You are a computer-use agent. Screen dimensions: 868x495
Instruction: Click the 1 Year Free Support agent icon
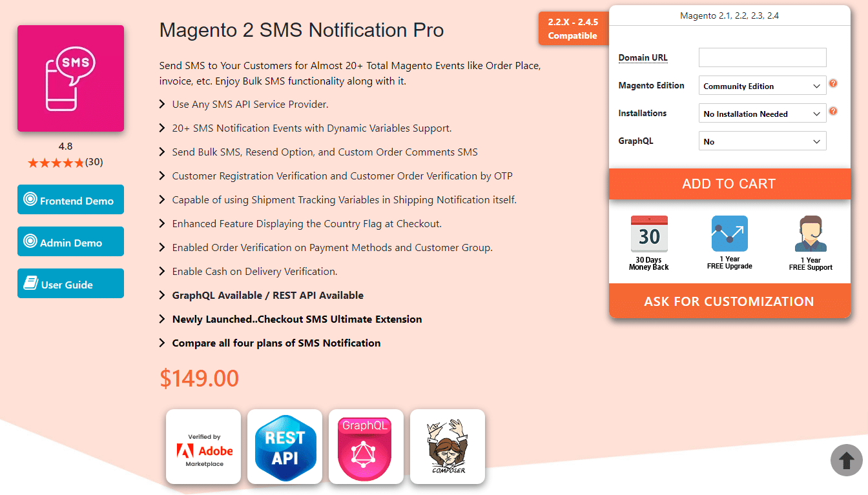pyautogui.click(x=811, y=234)
